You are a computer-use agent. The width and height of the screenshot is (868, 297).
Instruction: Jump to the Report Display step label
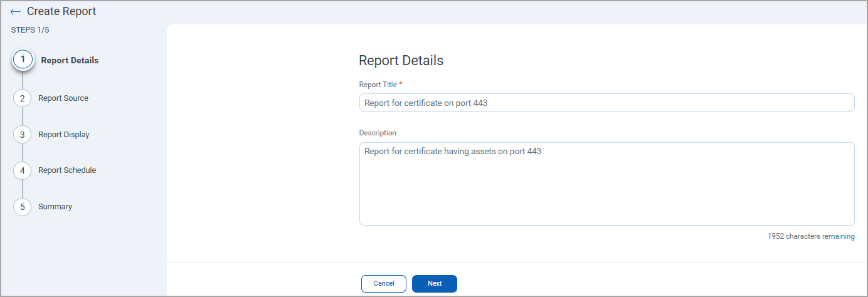click(x=64, y=135)
